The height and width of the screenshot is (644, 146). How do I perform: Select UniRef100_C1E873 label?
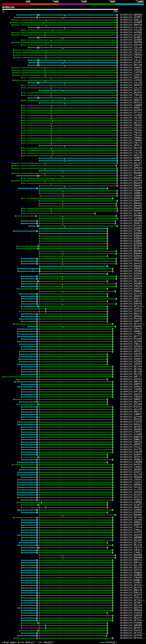pyautogui.click(x=131, y=75)
